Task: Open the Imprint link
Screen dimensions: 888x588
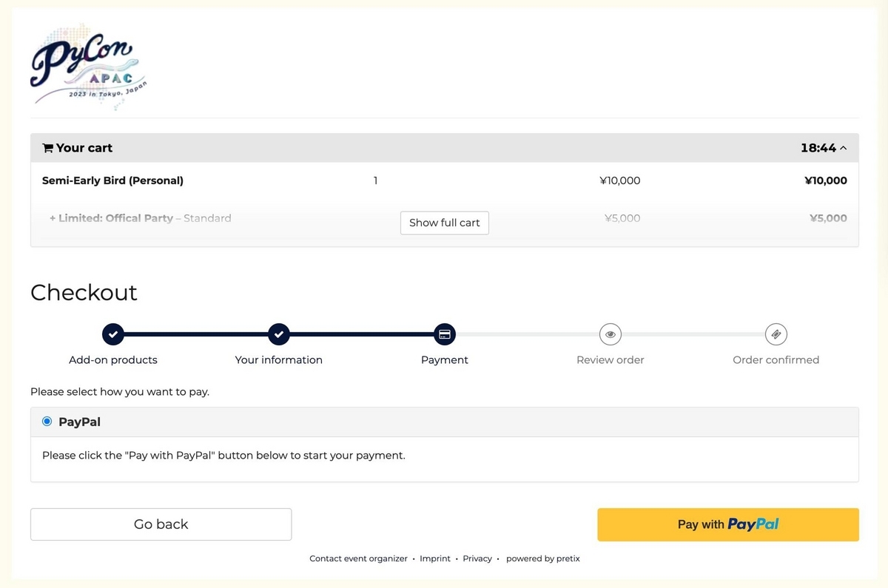Action: tap(435, 559)
